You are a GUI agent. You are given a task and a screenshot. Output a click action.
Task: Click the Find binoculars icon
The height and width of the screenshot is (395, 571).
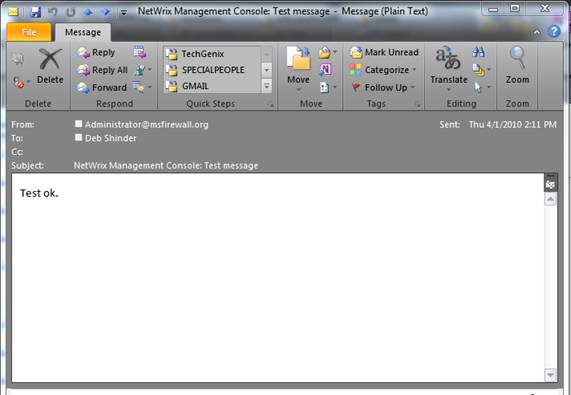click(478, 52)
